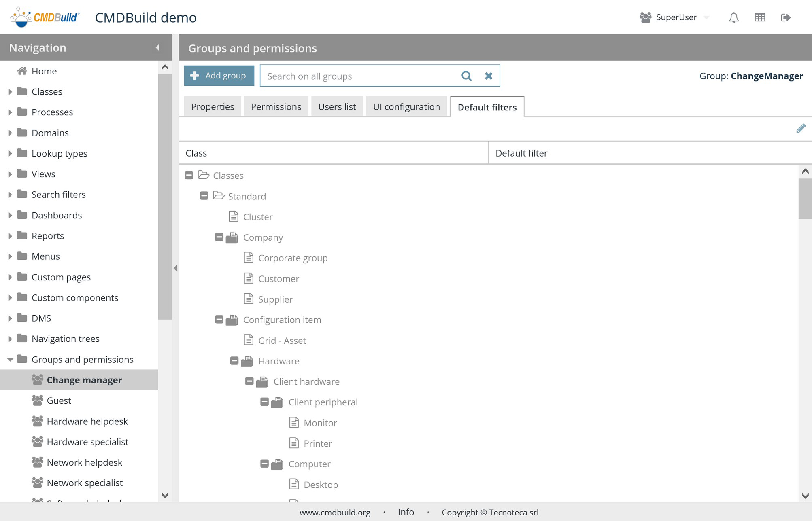The height and width of the screenshot is (521, 812).
Task: Click the grid table icon in header
Action: pos(760,17)
